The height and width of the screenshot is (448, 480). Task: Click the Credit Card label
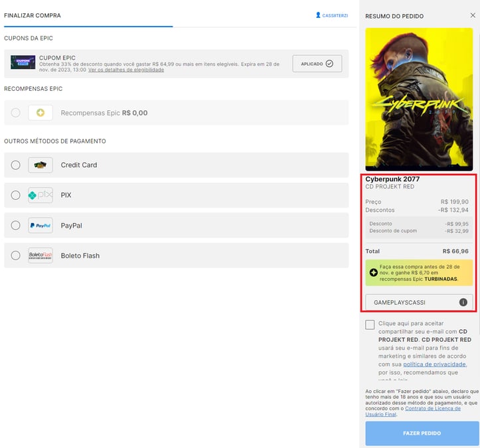tap(79, 165)
